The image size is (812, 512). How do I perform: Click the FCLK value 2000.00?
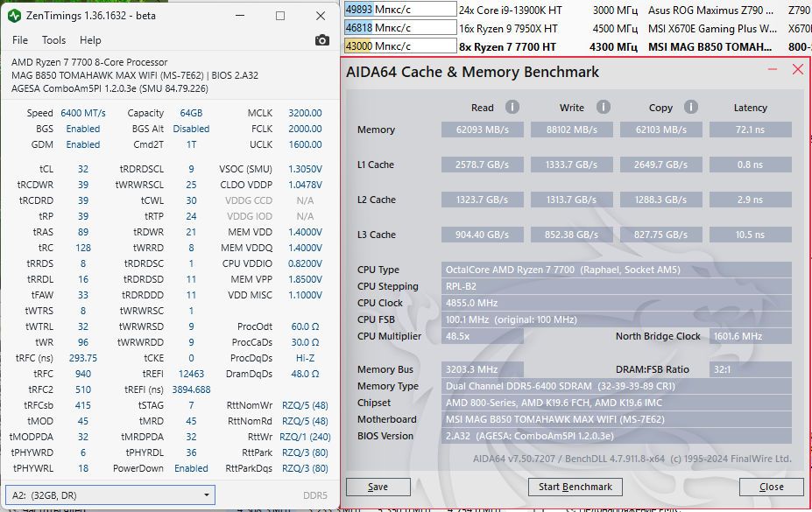click(x=305, y=129)
